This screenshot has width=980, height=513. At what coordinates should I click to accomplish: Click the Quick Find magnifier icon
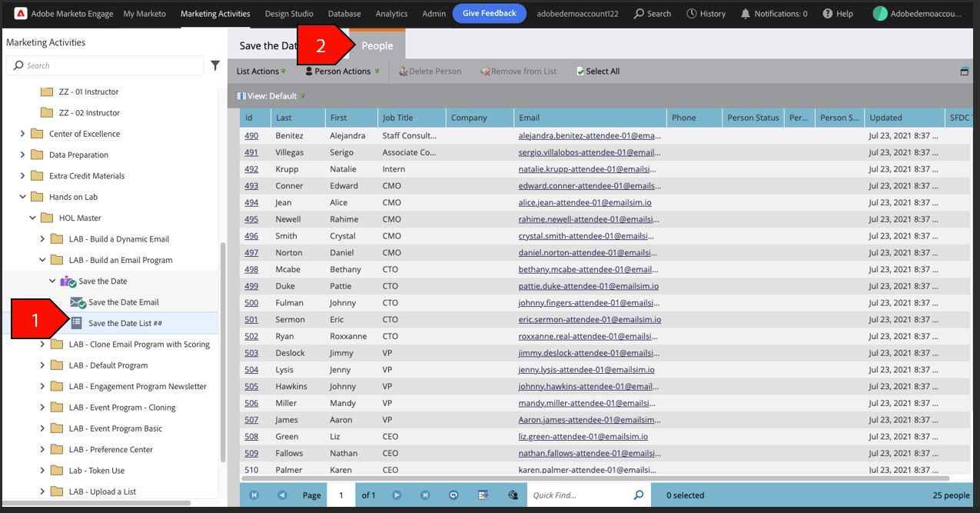[638, 495]
